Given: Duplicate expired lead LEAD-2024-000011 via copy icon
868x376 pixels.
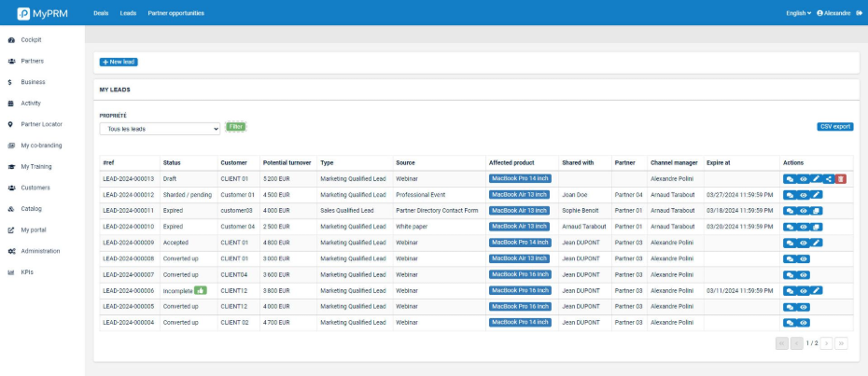Looking at the screenshot, I should click(x=816, y=211).
